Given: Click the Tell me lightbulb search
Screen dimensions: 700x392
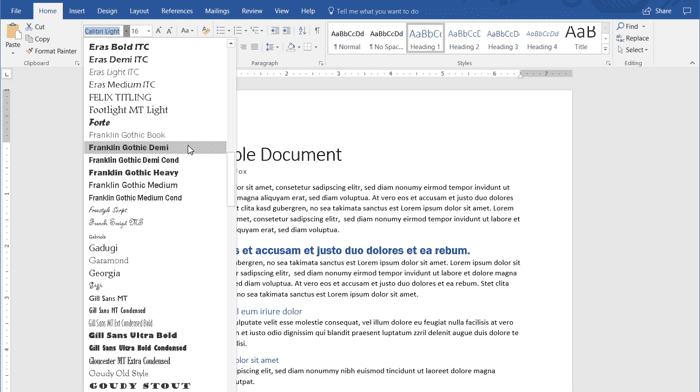Looking at the screenshot, I should (331, 11).
